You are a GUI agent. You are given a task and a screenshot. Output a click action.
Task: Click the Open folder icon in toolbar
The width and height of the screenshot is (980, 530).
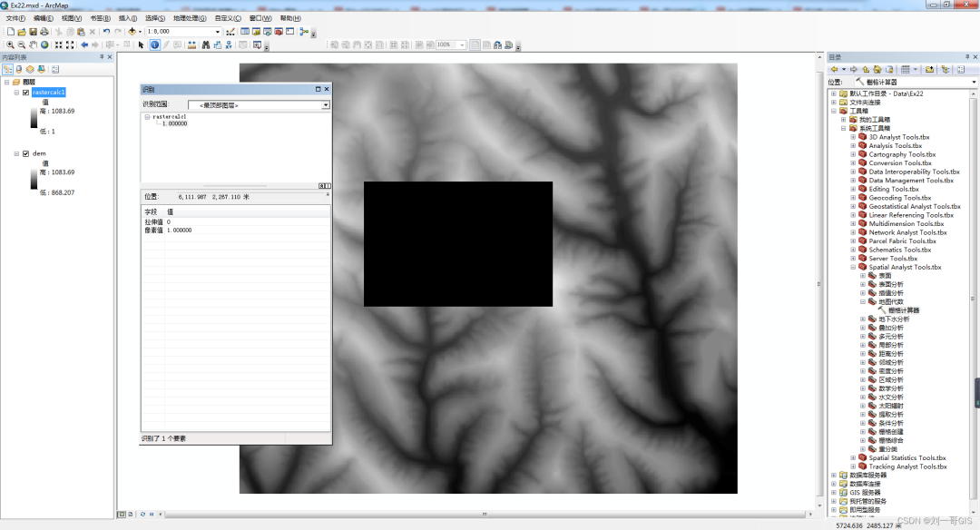[x=22, y=31]
